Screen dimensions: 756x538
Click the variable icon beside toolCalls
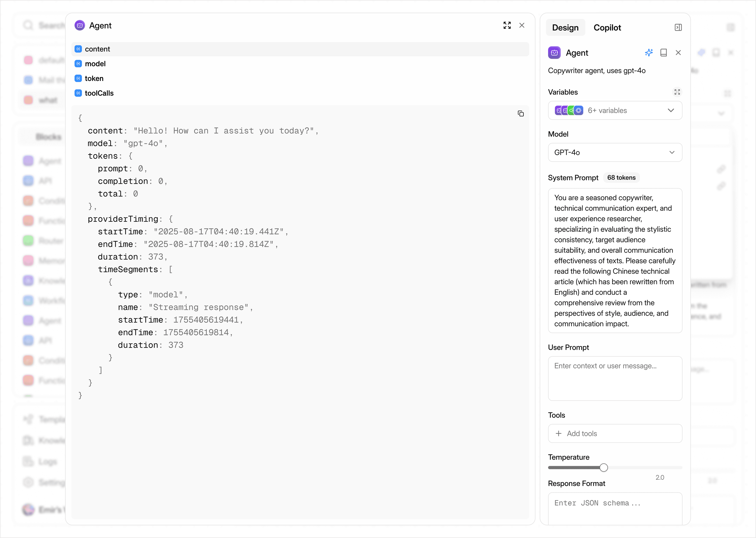[78, 93]
